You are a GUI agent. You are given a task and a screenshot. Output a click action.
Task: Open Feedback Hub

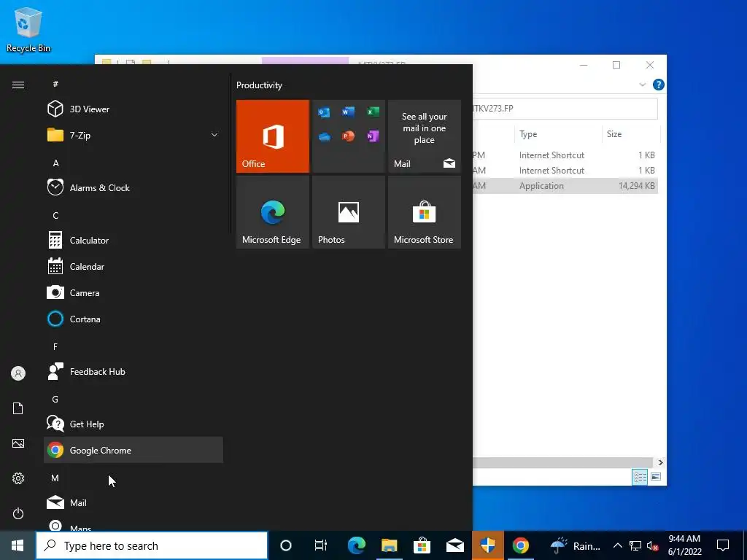[133, 371]
